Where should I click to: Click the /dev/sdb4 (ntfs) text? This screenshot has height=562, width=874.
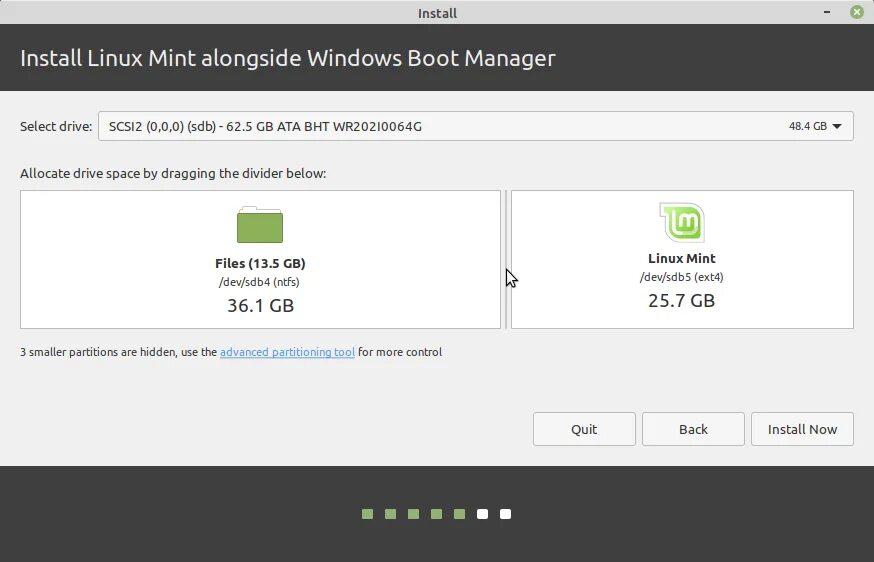[259, 282]
